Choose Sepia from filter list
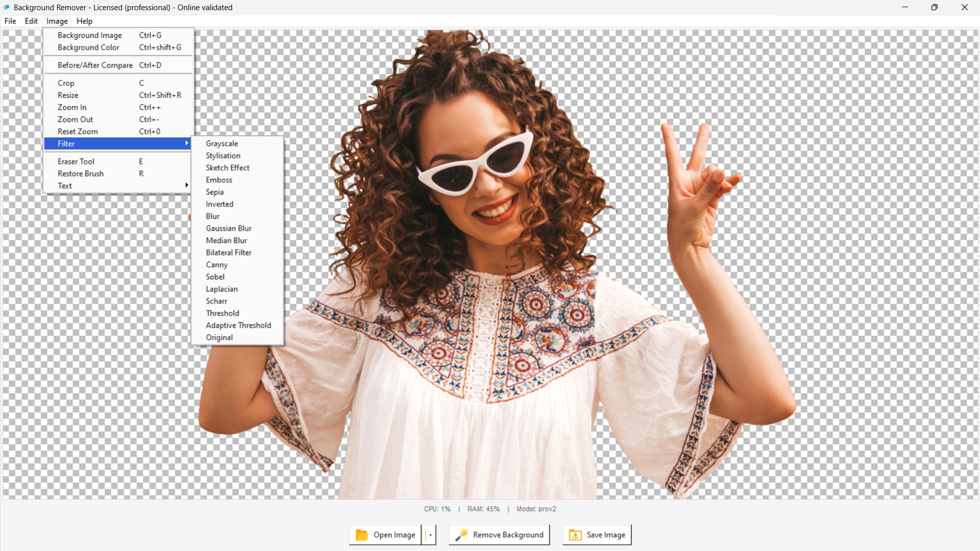This screenshot has height=551, width=980. tap(215, 192)
